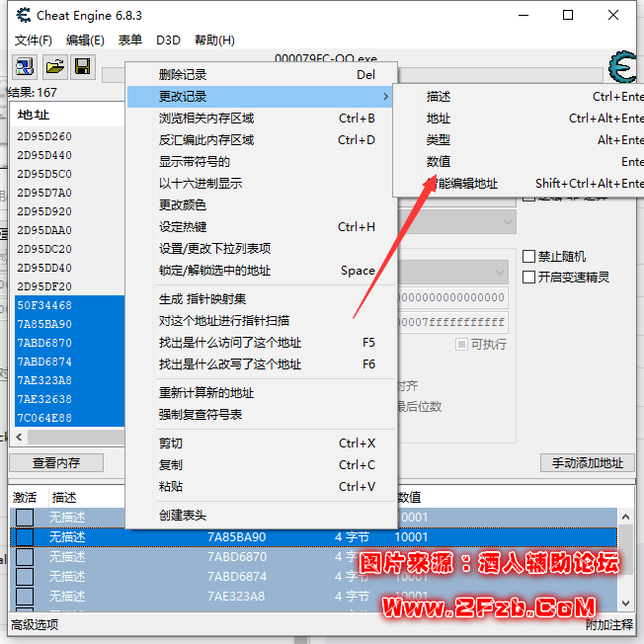The width and height of the screenshot is (644, 644).
Task: Toggle activate box for address 7AE323A8
Action: point(25,597)
